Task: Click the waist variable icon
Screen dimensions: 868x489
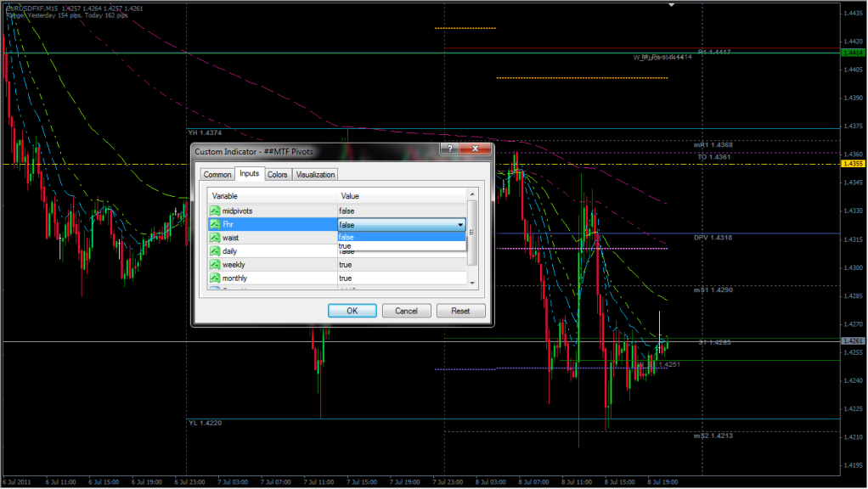Action: coord(215,238)
